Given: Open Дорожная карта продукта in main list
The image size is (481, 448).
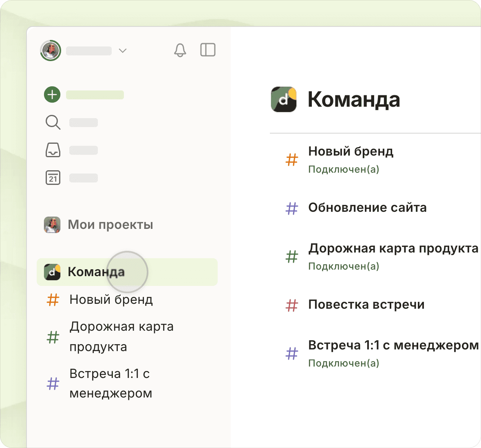Looking at the screenshot, I should [x=393, y=248].
